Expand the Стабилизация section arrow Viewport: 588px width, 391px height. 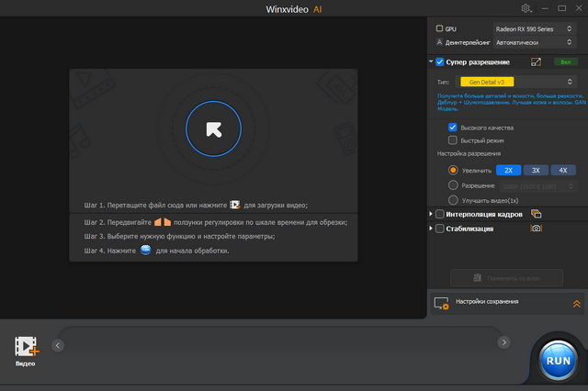(431, 228)
